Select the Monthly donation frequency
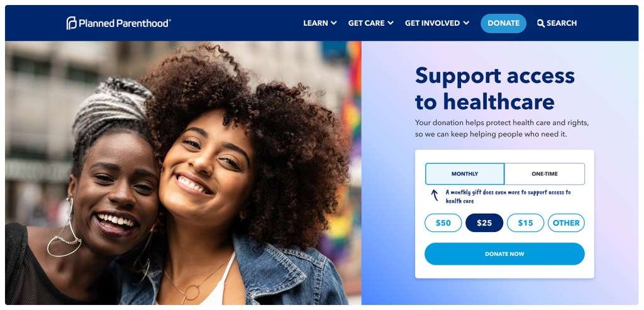The width and height of the screenshot is (644, 310). 465,174
